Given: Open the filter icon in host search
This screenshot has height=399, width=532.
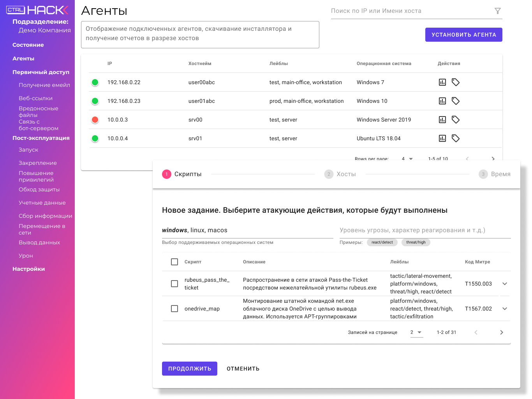Looking at the screenshot, I should tap(498, 11).
